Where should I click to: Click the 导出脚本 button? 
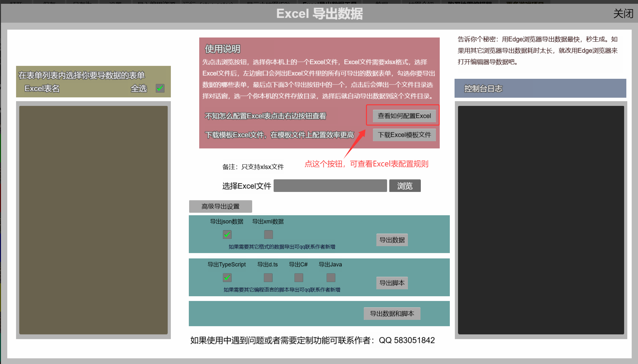point(392,283)
